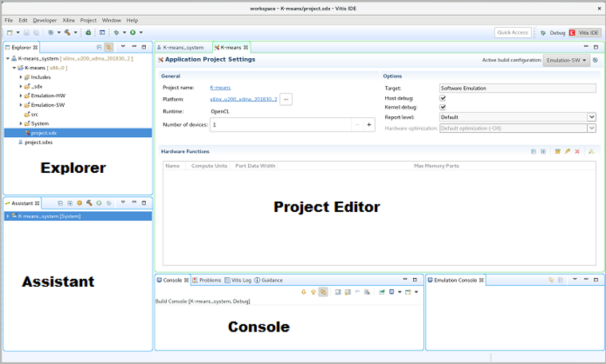Select the src folder in Explorer
The image size is (606, 364).
31,114
